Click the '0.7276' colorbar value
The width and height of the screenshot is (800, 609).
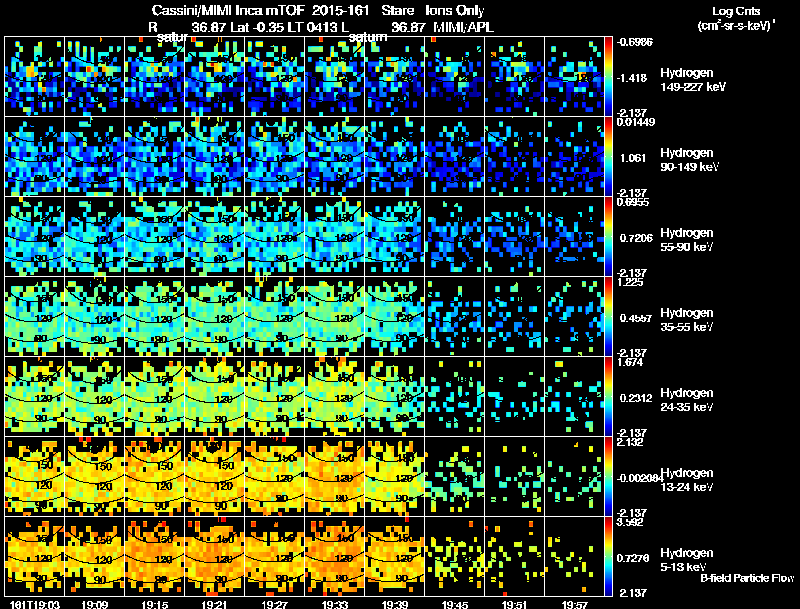[633, 558]
